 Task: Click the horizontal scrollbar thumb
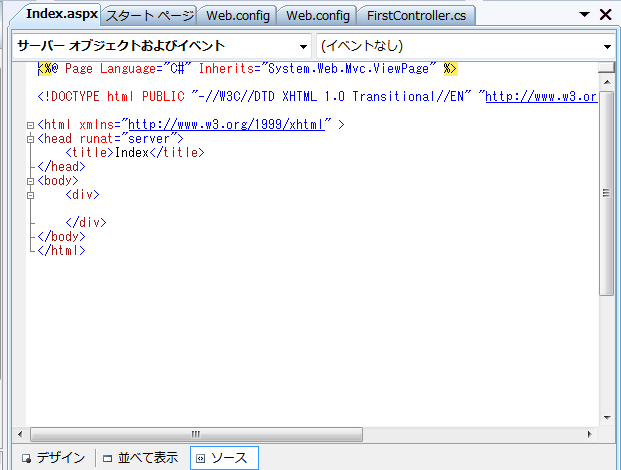pos(196,434)
